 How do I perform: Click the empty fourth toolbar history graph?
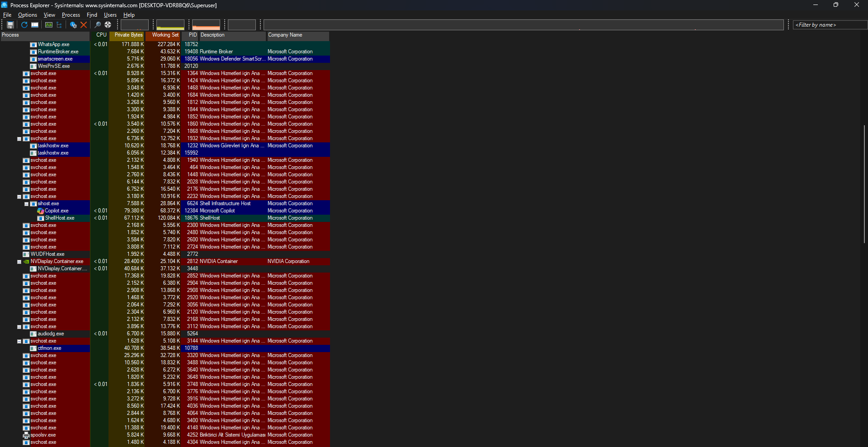point(242,25)
